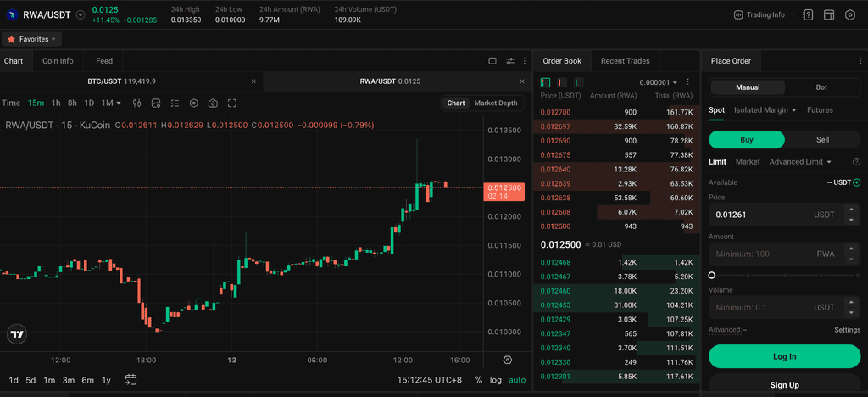Image resolution: width=868 pixels, height=397 pixels.
Task: Click the Volume input field
Action: (784, 307)
